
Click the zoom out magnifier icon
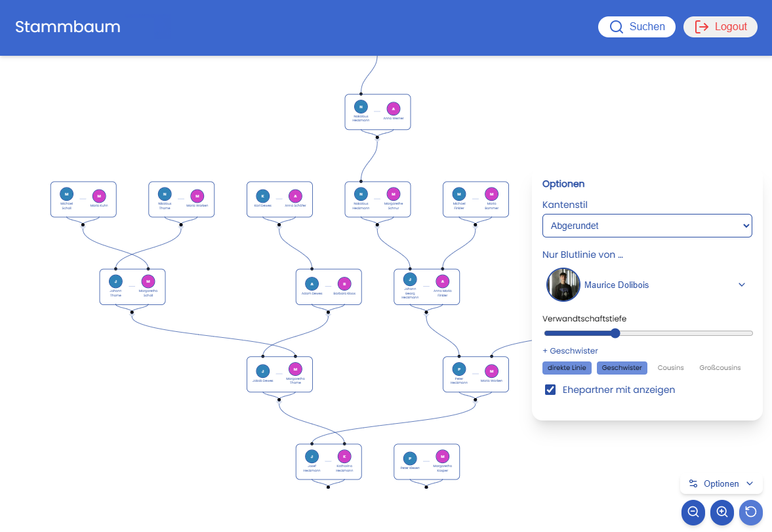tap(693, 512)
